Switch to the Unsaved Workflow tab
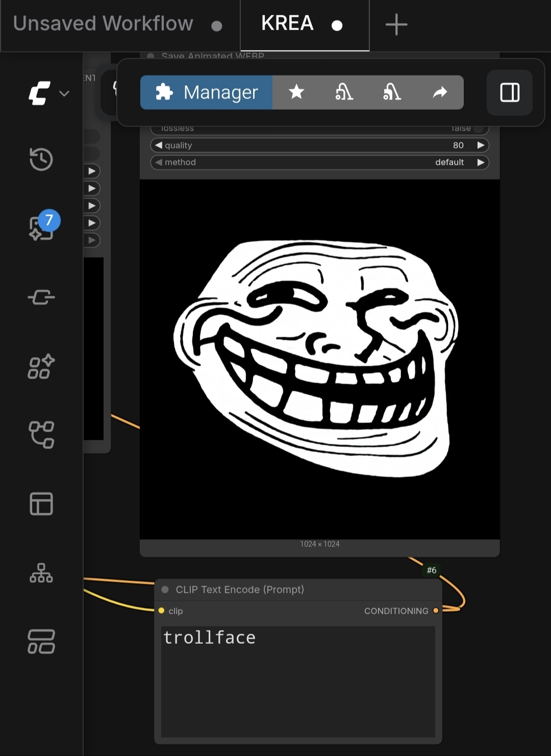Image resolution: width=551 pixels, height=756 pixels. tap(120, 24)
